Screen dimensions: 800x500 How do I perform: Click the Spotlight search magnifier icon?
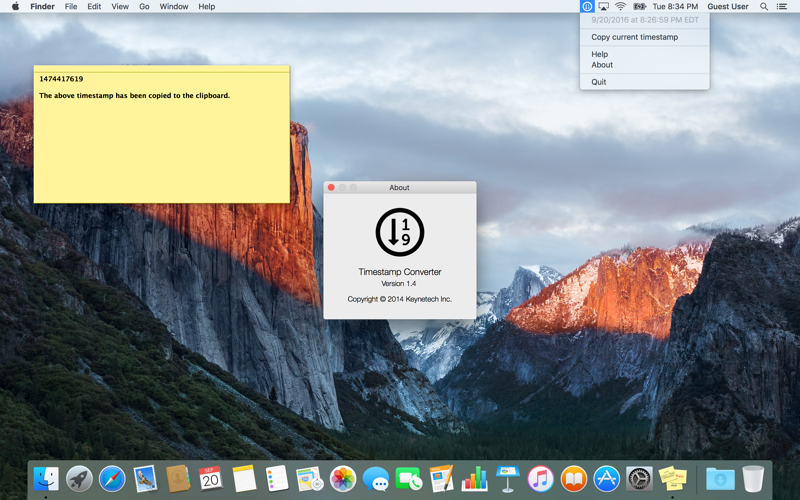(x=764, y=6)
